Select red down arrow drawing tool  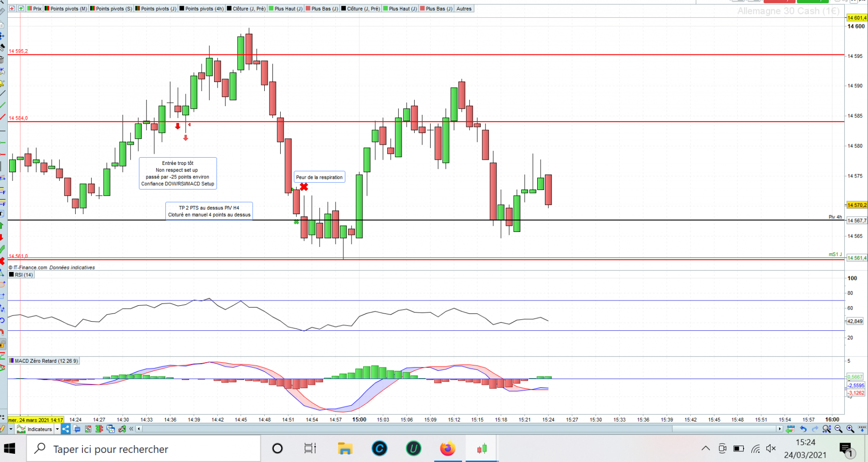coord(1,237)
